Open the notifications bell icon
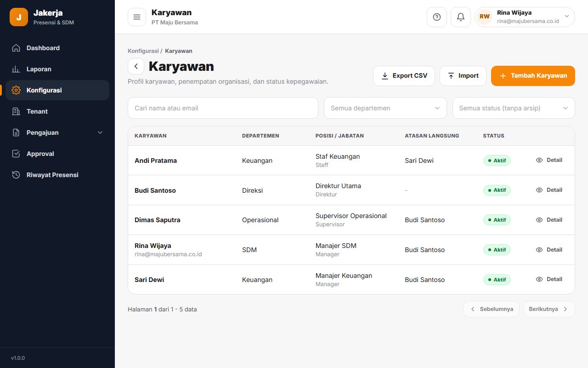Screen dimensions: 588x368 [x=461, y=17]
